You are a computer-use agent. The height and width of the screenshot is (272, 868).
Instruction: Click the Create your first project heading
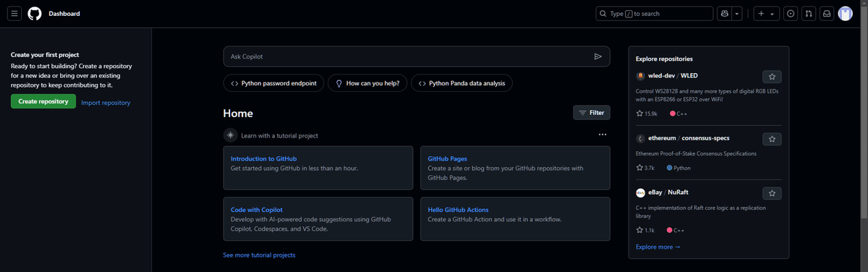pos(45,55)
